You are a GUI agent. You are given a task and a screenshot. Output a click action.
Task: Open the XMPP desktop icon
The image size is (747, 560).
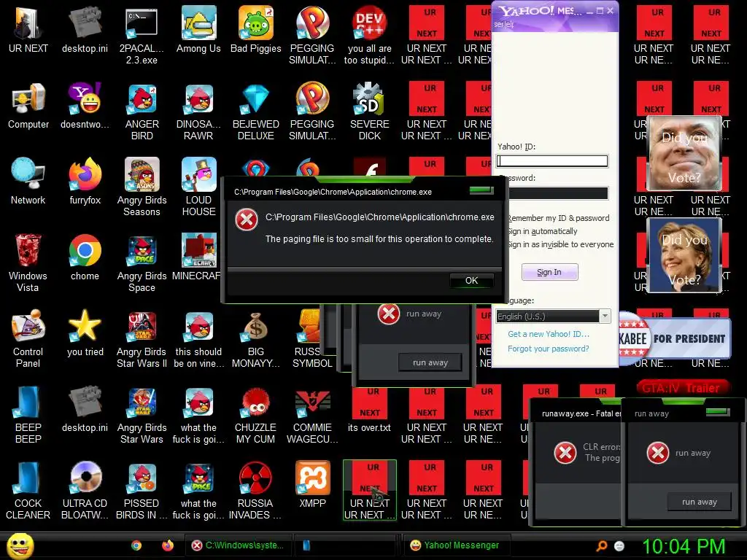point(312,484)
